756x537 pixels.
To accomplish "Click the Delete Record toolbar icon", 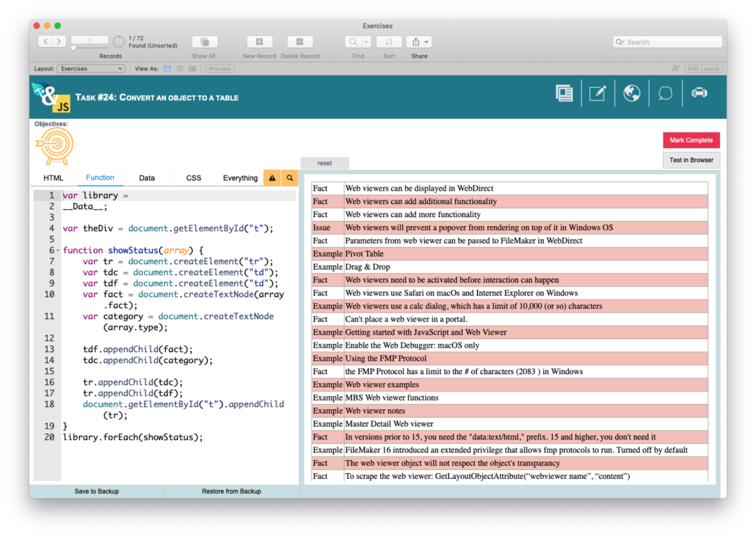I will tap(299, 43).
